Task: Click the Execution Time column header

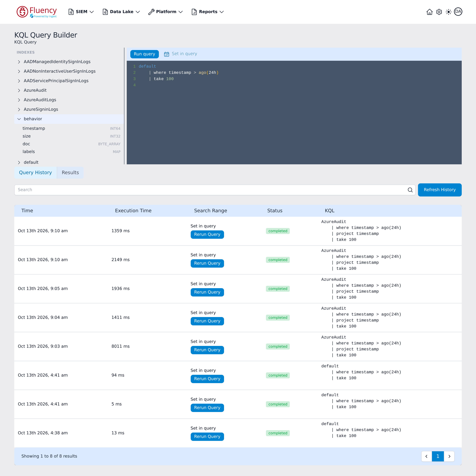Action: 133,211
